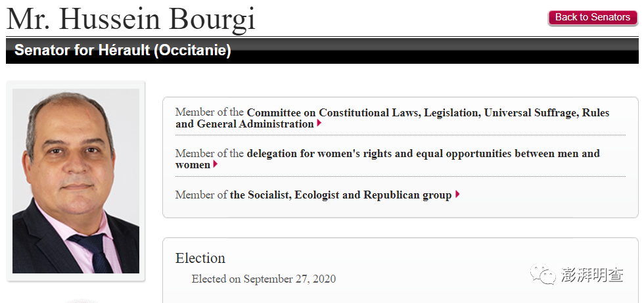Click the senator's portrait photo
The height and width of the screenshot is (303, 644).
tap(76, 181)
